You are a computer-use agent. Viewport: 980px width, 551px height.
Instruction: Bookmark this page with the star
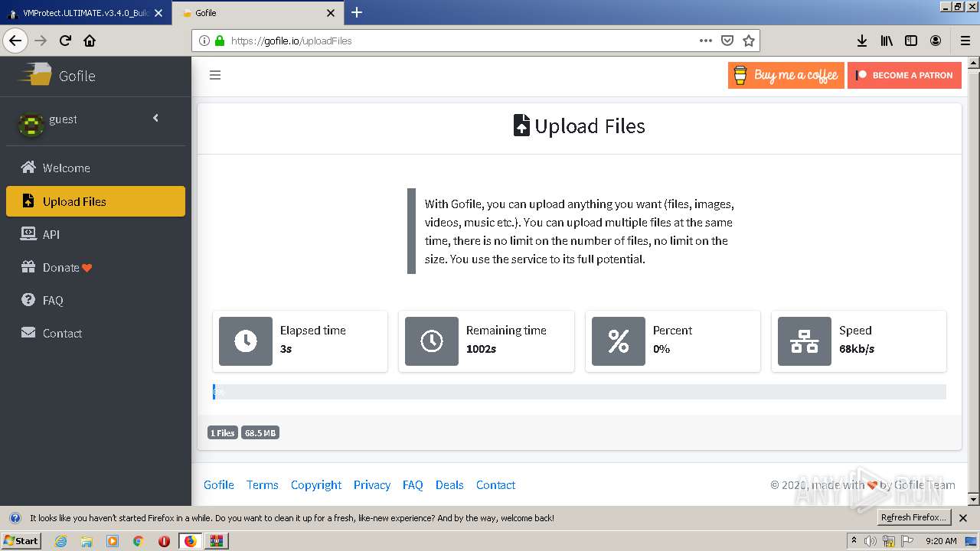click(x=749, y=41)
